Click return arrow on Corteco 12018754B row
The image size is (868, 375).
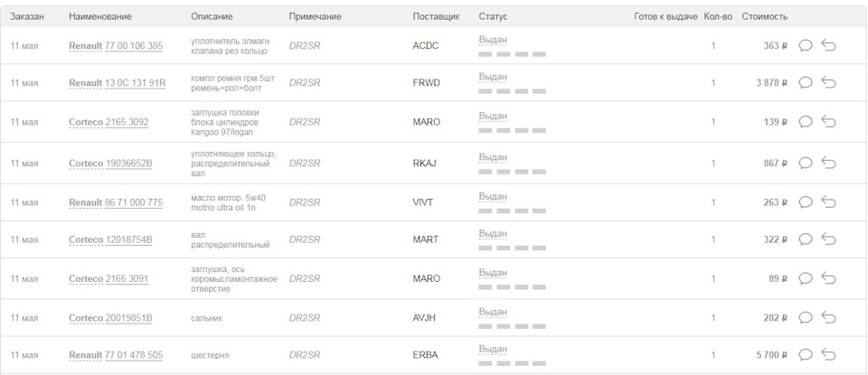(x=828, y=239)
